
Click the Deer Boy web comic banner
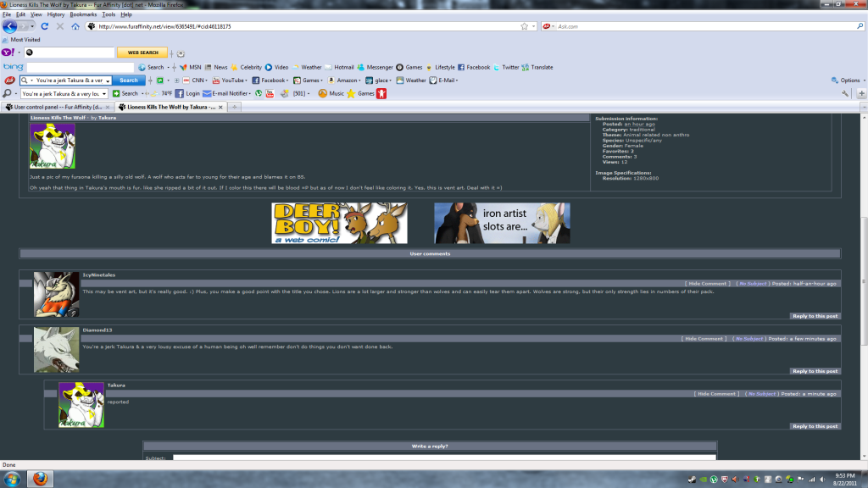[339, 223]
